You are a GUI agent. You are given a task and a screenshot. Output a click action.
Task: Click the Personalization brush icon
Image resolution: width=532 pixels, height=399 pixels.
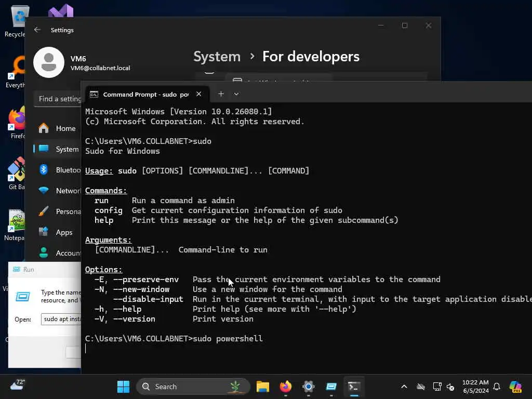[44, 211]
